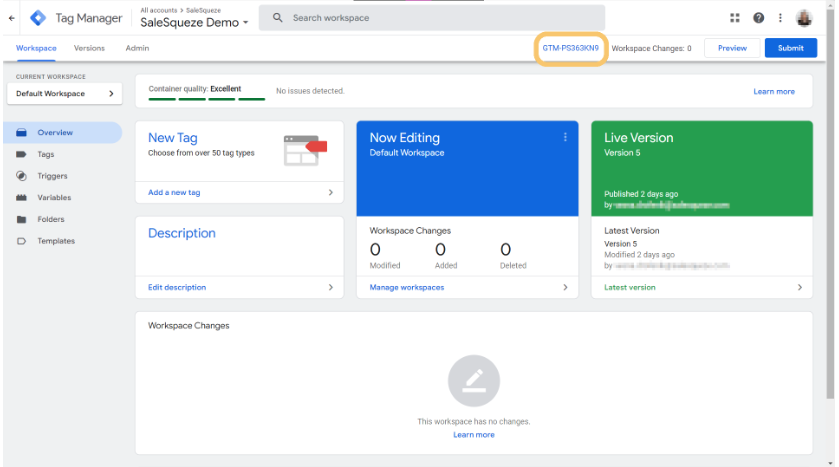Select Triggers in the sidebar
Image resolution: width=839 pixels, height=467 pixels.
(52, 175)
